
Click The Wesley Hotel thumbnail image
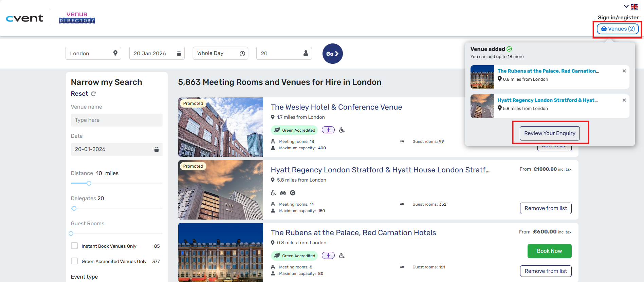221,127
